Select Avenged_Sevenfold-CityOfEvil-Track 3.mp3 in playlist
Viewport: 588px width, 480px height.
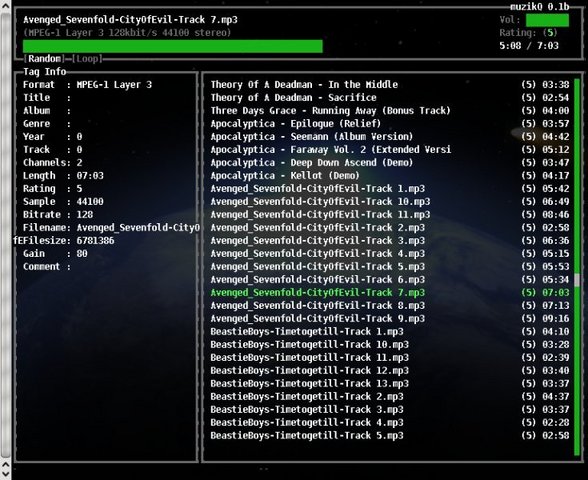point(390,241)
